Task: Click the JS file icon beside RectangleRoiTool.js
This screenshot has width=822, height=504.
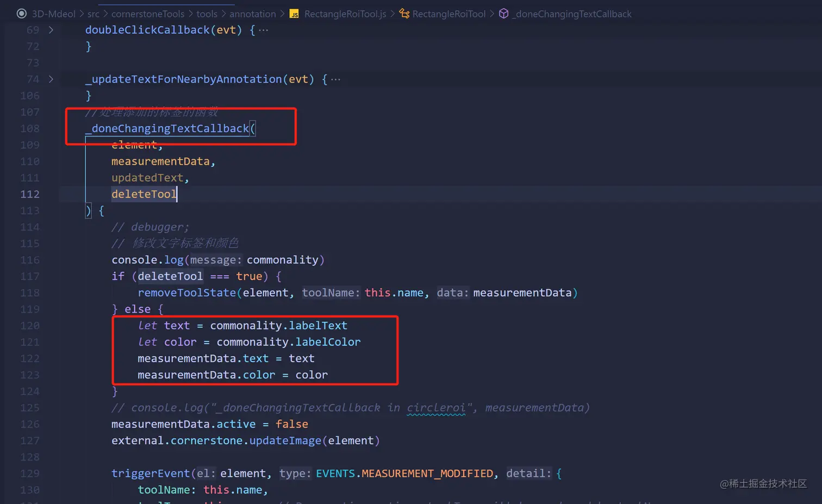Action: [x=294, y=14]
